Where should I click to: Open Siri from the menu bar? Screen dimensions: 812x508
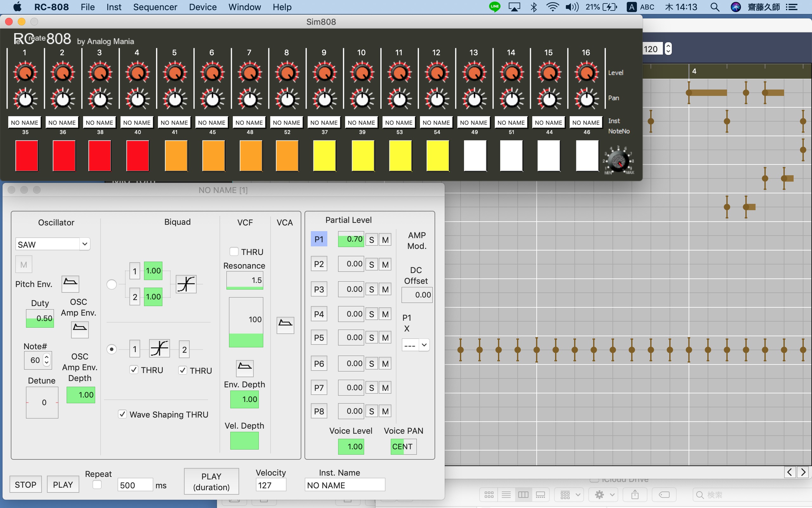coord(736,7)
